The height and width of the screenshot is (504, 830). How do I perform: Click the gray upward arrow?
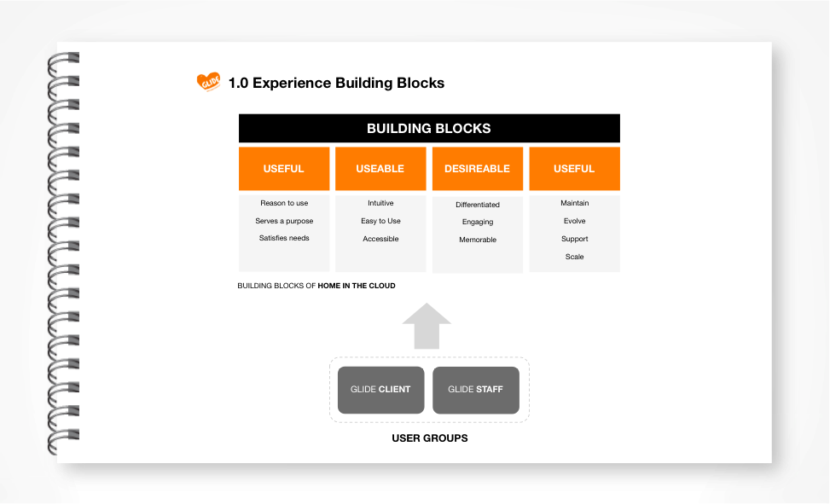[427, 326]
